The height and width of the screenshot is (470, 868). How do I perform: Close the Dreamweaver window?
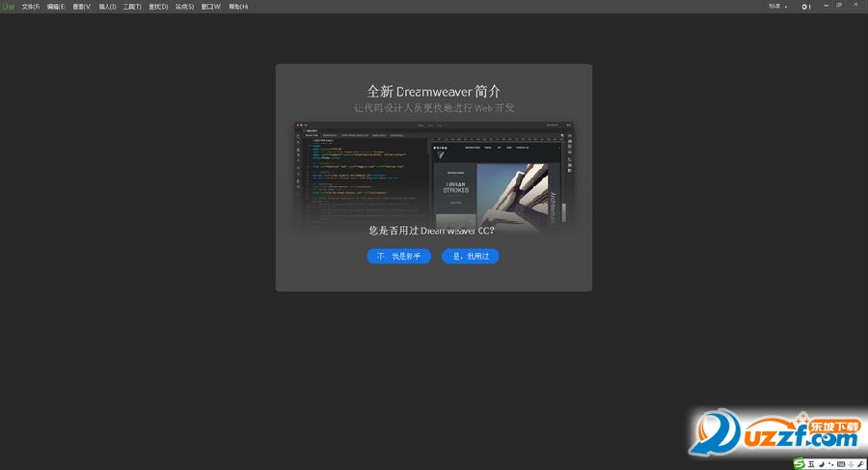click(x=855, y=5)
